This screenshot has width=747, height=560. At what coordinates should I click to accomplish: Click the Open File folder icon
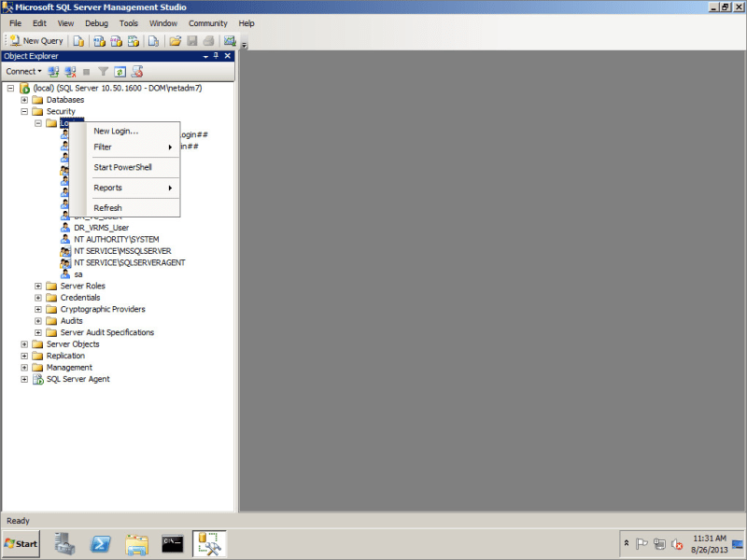coord(175,41)
